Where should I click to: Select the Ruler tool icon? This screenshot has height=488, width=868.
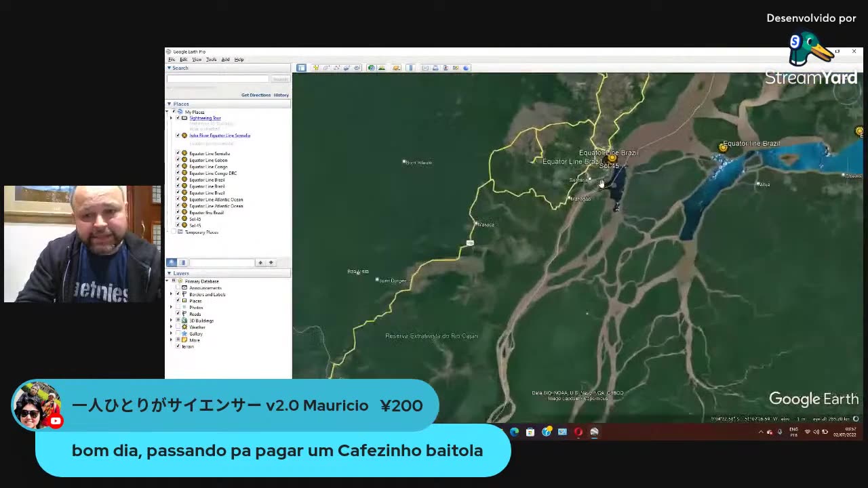click(x=410, y=68)
